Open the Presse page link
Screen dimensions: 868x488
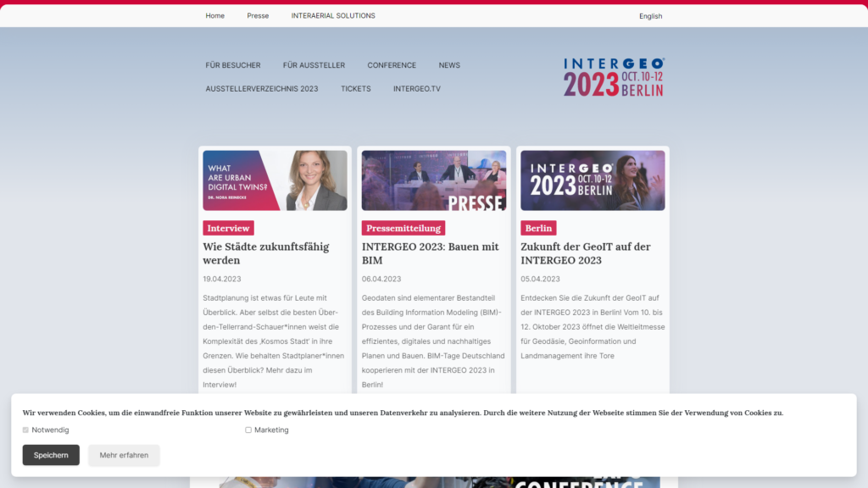pyautogui.click(x=258, y=16)
